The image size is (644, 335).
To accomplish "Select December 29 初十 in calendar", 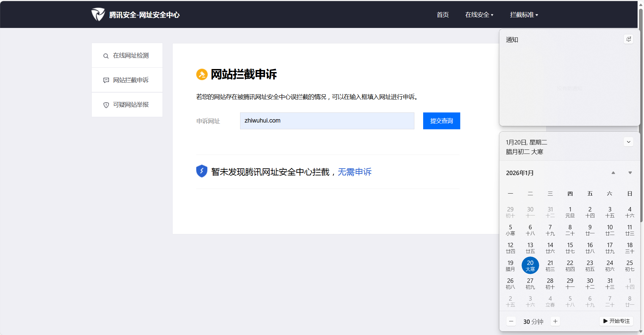I will (x=510, y=212).
